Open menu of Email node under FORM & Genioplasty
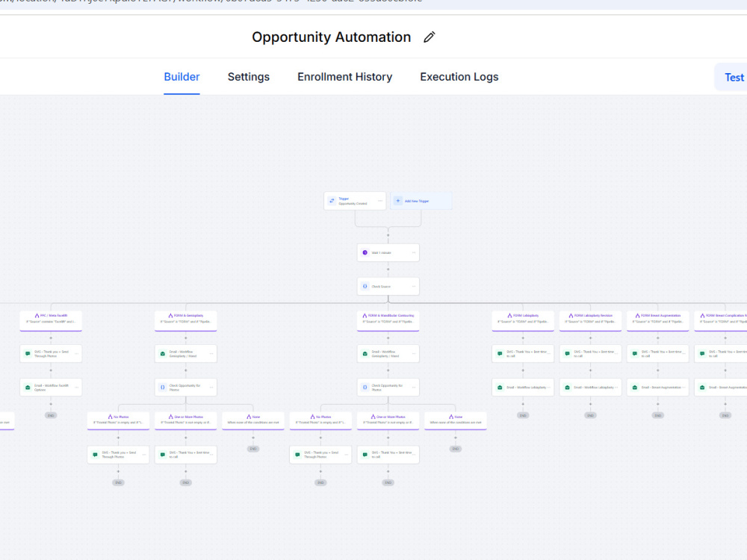747x560 pixels. (211, 354)
